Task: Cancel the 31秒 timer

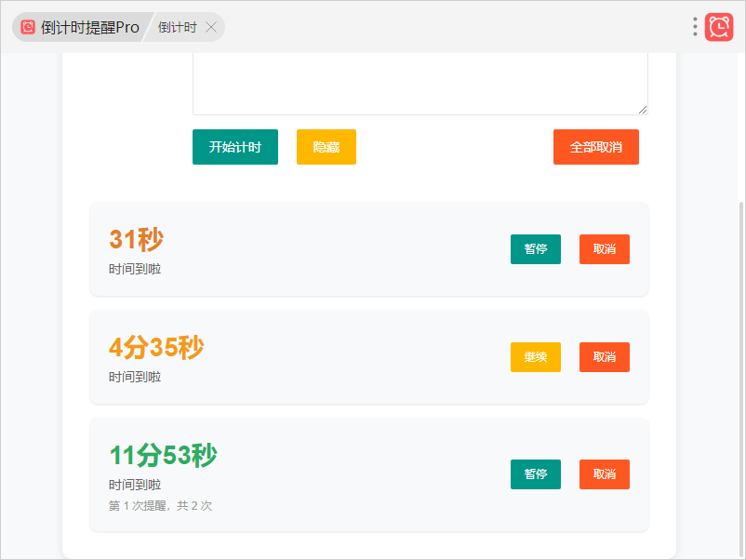Action: coord(604,249)
